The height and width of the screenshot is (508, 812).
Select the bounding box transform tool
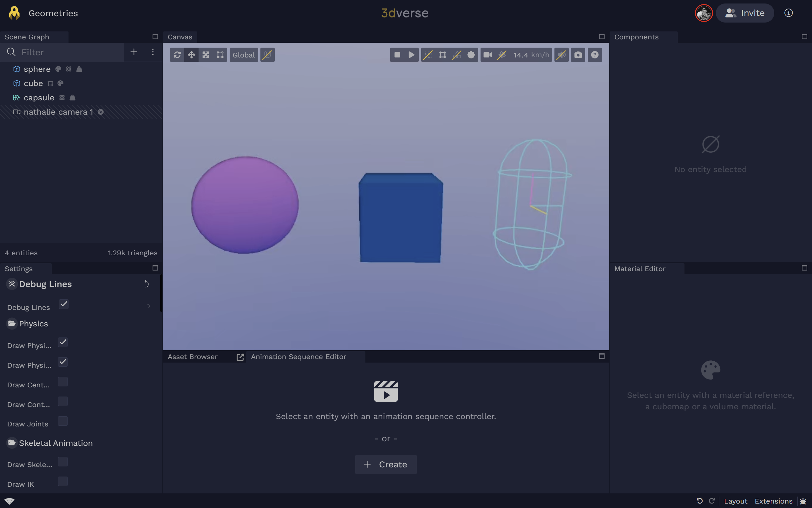click(220, 55)
